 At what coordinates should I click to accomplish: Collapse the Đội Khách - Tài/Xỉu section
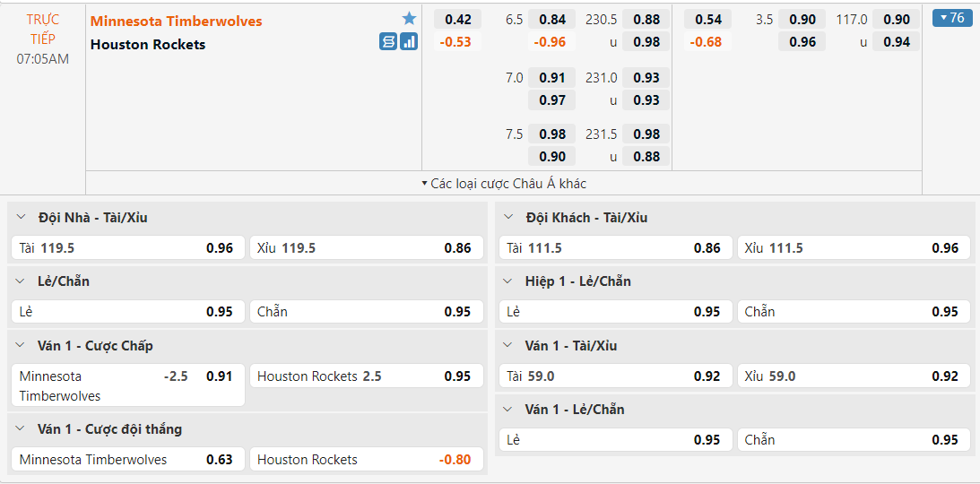508,218
